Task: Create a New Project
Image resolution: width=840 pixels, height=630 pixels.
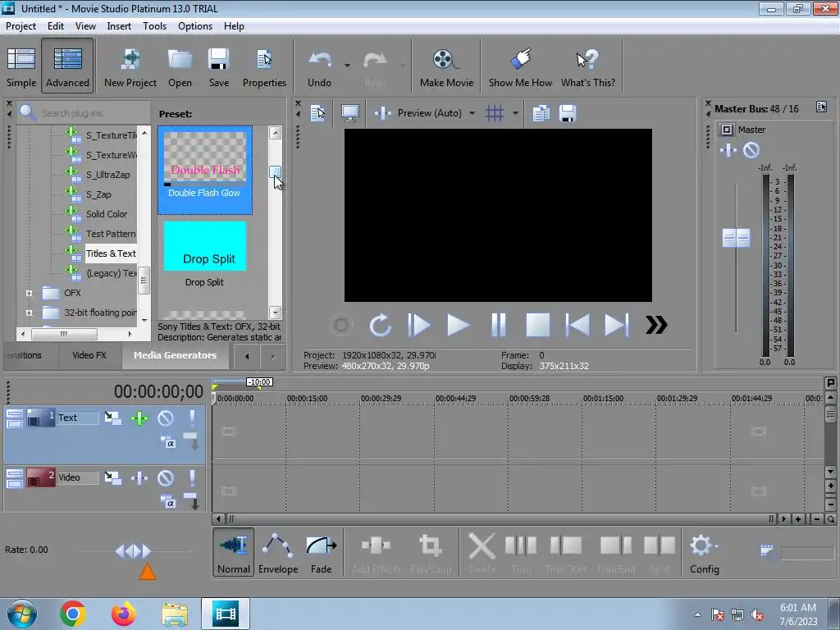Action: click(130, 67)
